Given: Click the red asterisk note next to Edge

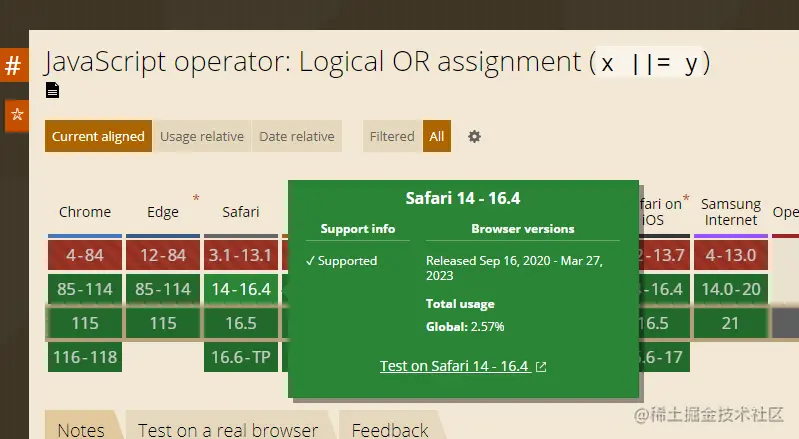Looking at the screenshot, I should (196, 198).
